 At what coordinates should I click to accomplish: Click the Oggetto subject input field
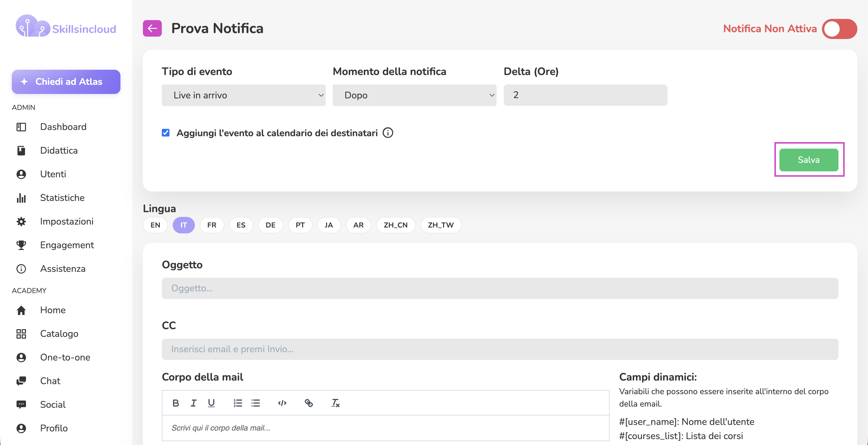point(500,288)
